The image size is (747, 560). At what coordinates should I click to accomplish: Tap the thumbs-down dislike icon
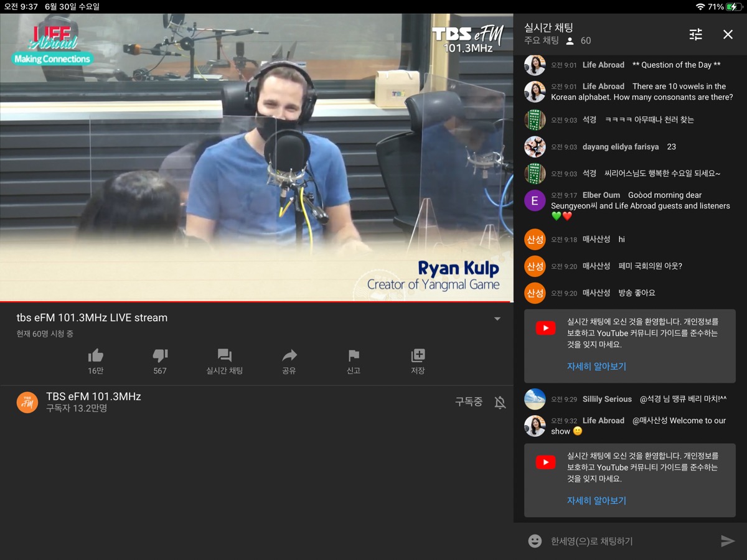click(160, 355)
